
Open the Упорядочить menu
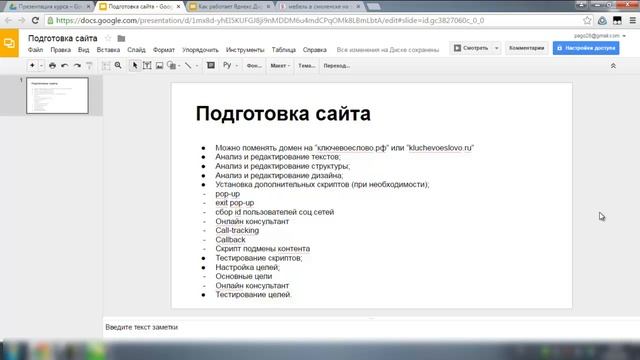[200, 50]
